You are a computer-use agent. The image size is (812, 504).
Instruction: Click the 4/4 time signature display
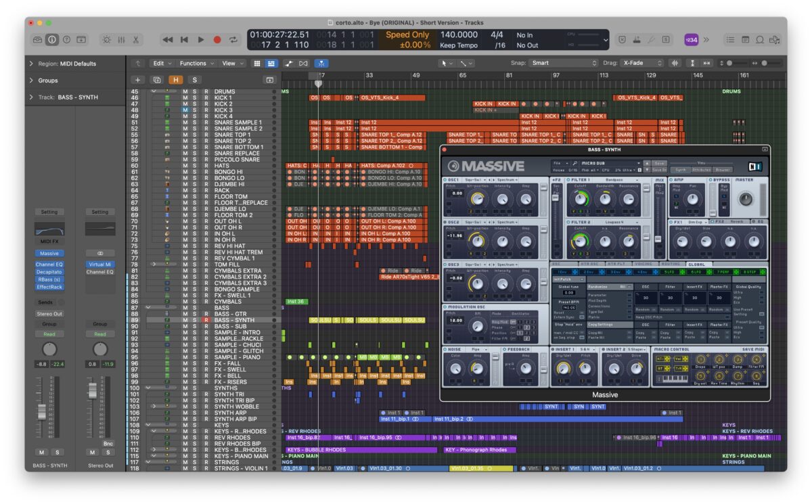(497, 35)
